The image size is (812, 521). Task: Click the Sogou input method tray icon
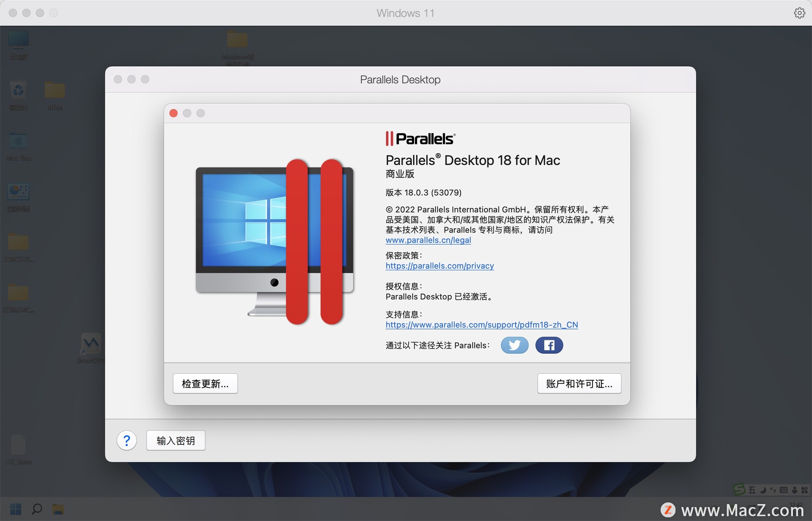[x=739, y=490]
